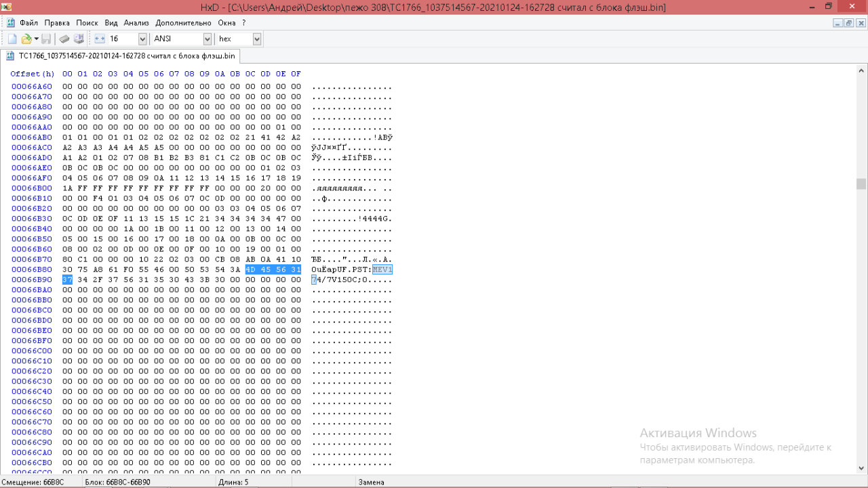Open the Файл menu
Image resolution: width=868 pixels, height=488 pixels.
(28, 22)
